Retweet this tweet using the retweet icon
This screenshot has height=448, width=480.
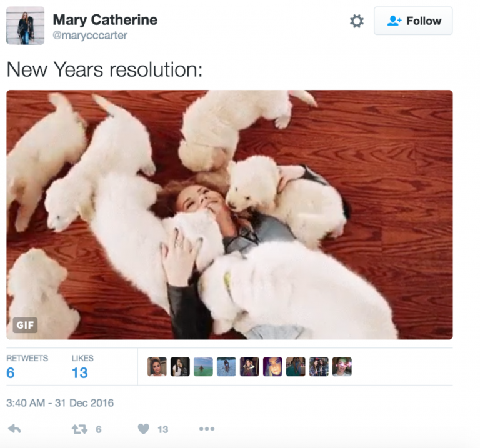tap(79, 429)
